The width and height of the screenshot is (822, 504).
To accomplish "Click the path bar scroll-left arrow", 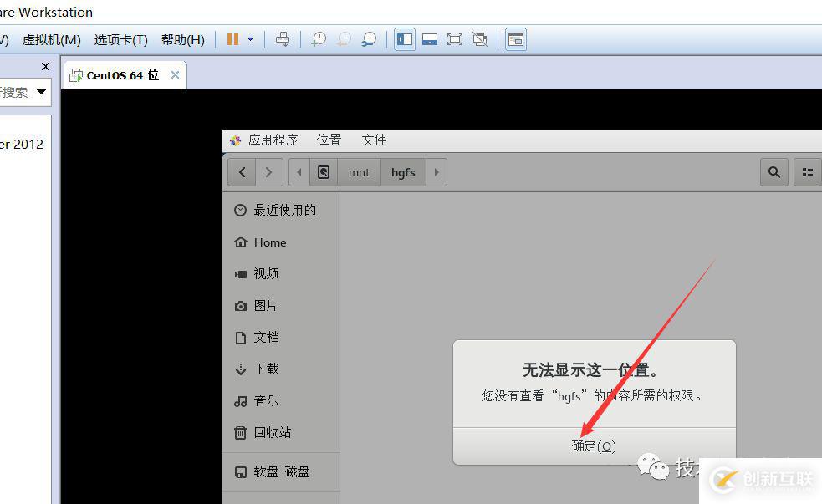I will pyautogui.click(x=299, y=172).
